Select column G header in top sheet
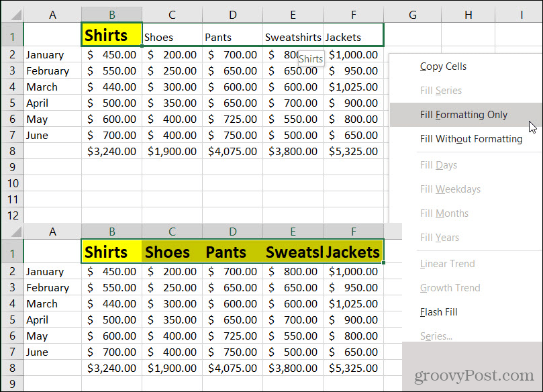The width and height of the screenshot is (543, 392). pos(412,15)
